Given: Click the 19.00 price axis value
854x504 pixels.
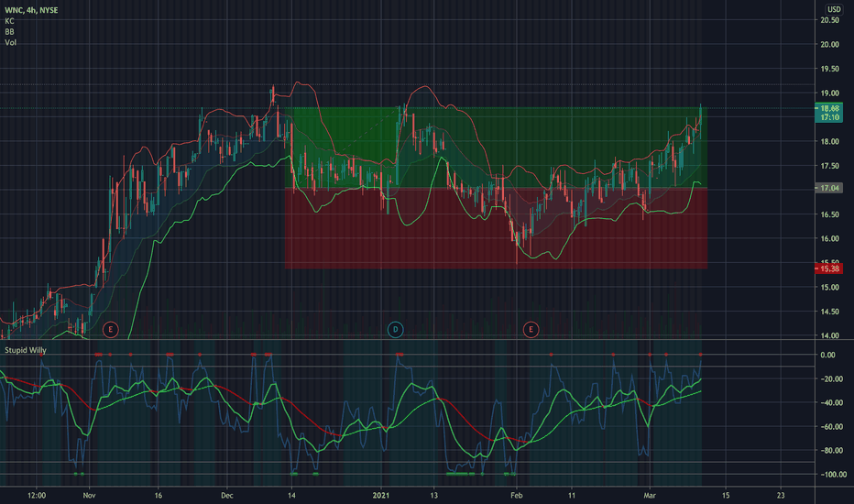Looking at the screenshot, I should point(829,93).
